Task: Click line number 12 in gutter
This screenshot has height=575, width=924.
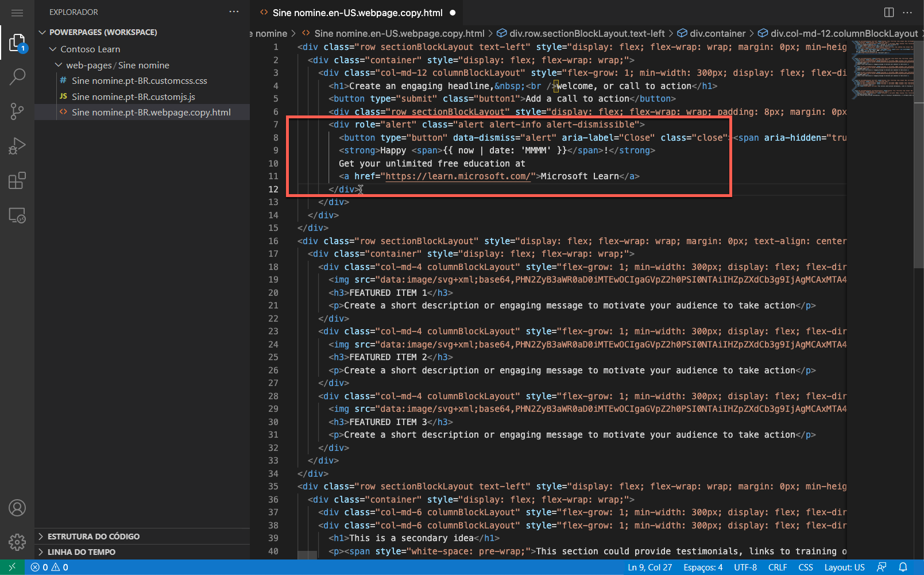Action: [273, 190]
